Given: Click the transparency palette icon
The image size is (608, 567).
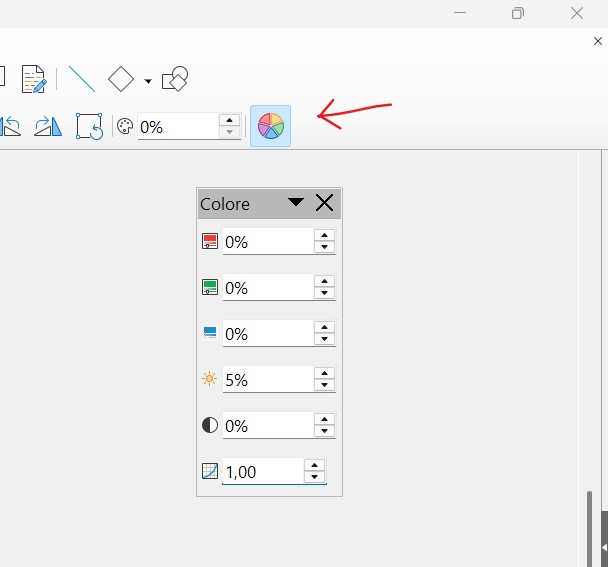Looking at the screenshot, I should (x=125, y=126).
